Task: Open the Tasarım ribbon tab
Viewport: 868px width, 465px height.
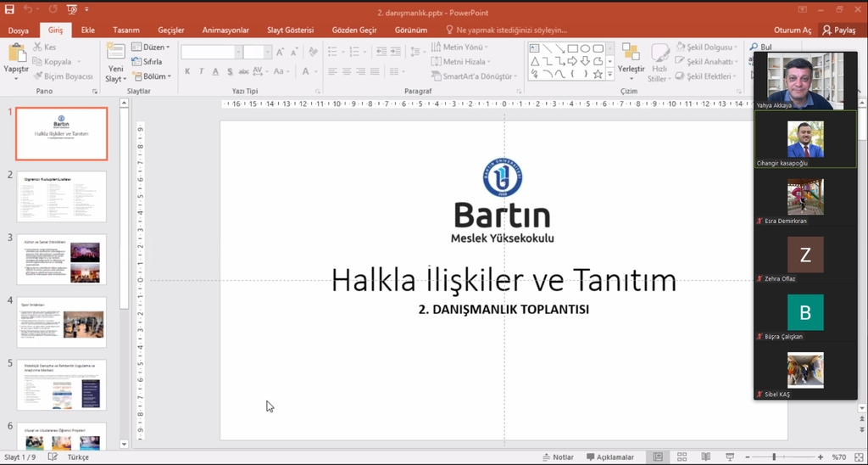Action: (126, 30)
